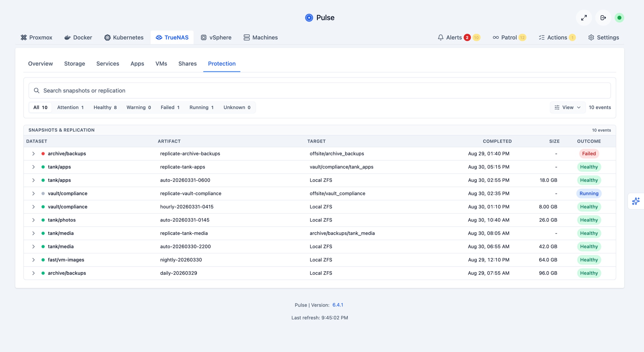Screen dimensions: 644x352
Task: Select the Protection tab
Action: 222,64
